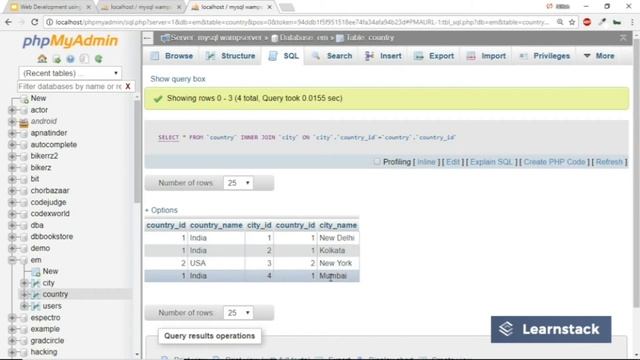Expand the city table node

(x=24, y=283)
